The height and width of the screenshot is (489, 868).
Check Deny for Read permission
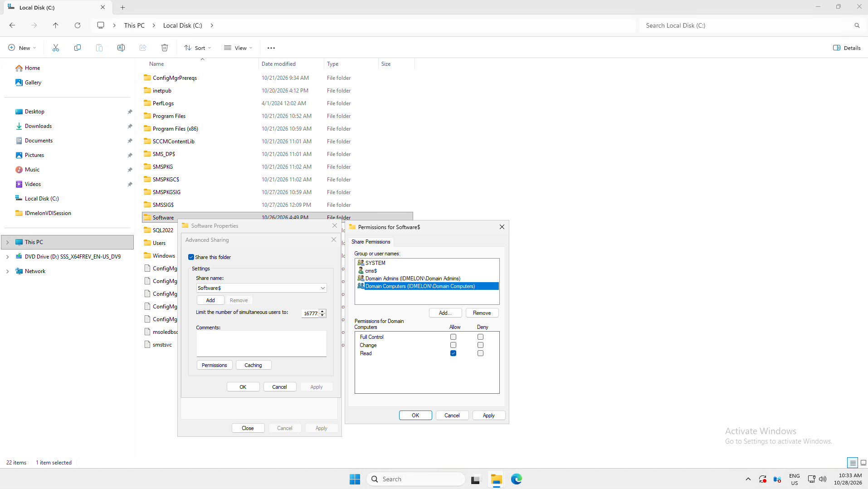[480, 353]
